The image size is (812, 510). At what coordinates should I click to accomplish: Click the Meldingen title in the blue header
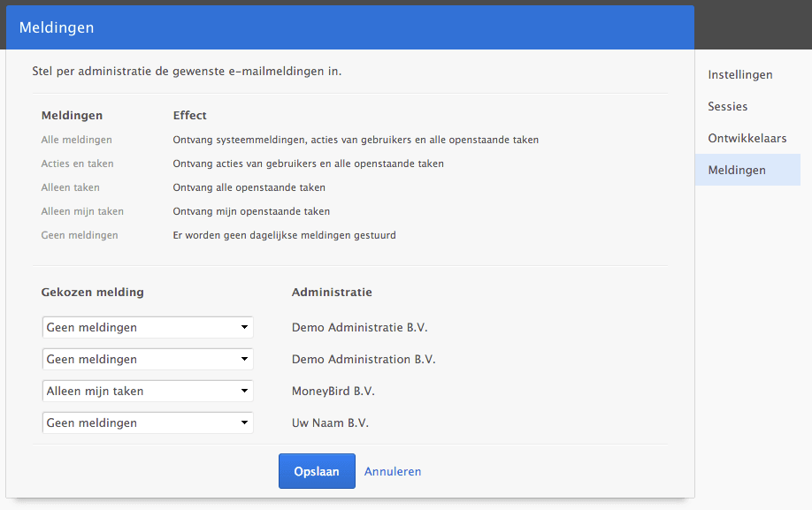(x=57, y=28)
